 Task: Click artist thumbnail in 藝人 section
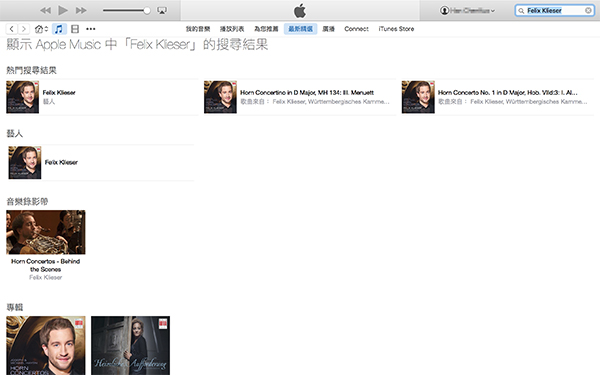tap(25, 163)
